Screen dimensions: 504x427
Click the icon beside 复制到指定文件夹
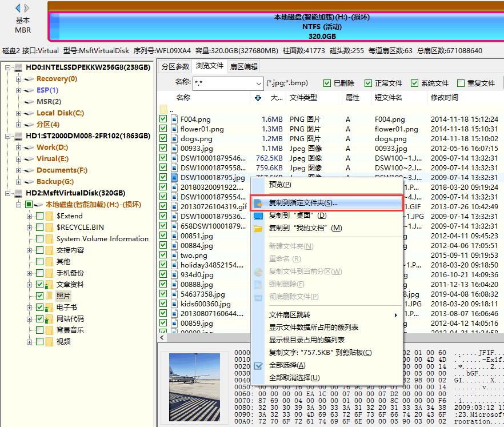(x=258, y=203)
